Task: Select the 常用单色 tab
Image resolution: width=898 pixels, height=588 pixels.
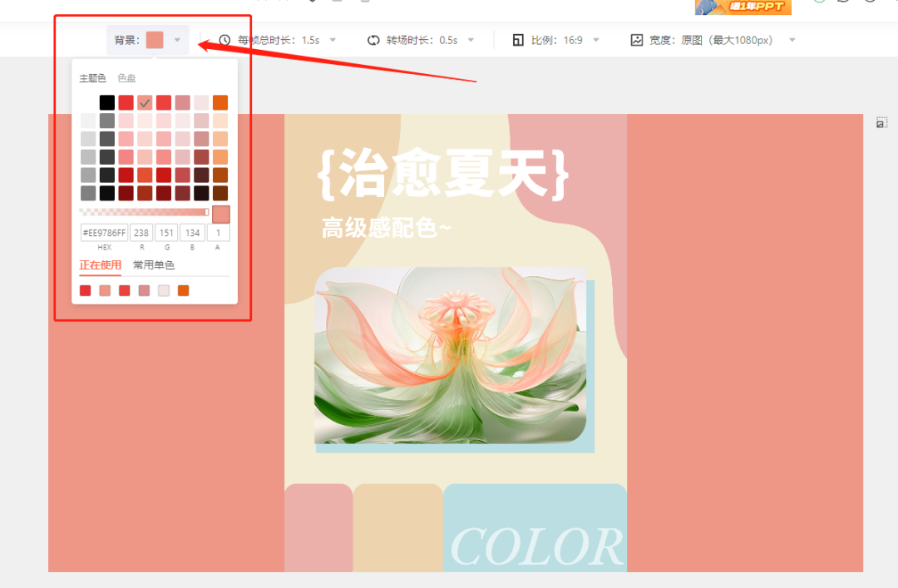Action: click(x=154, y=265)
